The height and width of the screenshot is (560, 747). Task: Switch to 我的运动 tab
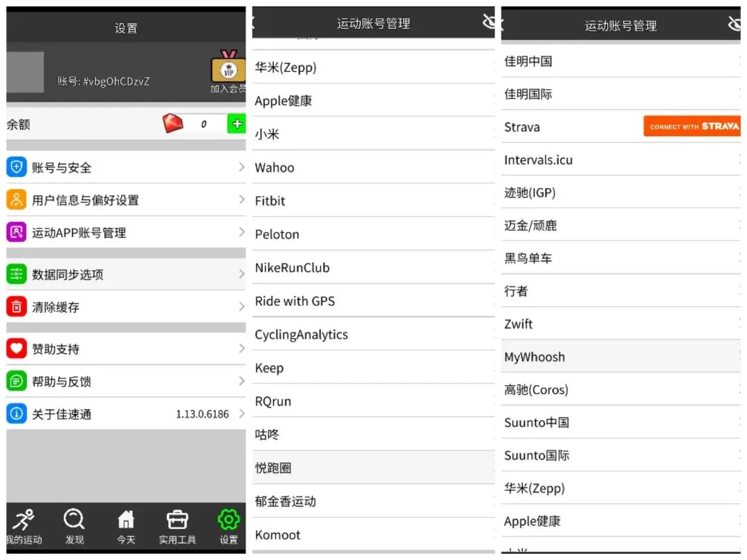tap(24, 527)
